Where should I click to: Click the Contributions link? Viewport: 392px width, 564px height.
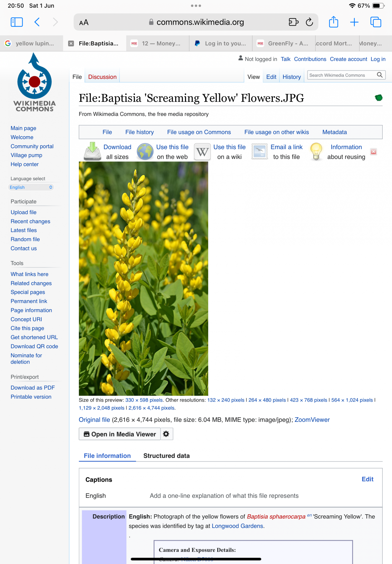[x=310, y=59]
